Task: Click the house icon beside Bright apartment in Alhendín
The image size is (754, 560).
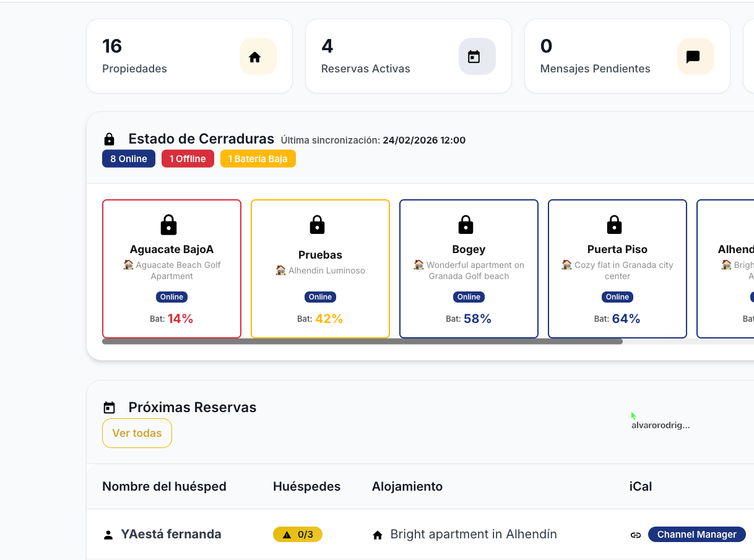Action: pyautogui.click(x=378, y=535)
